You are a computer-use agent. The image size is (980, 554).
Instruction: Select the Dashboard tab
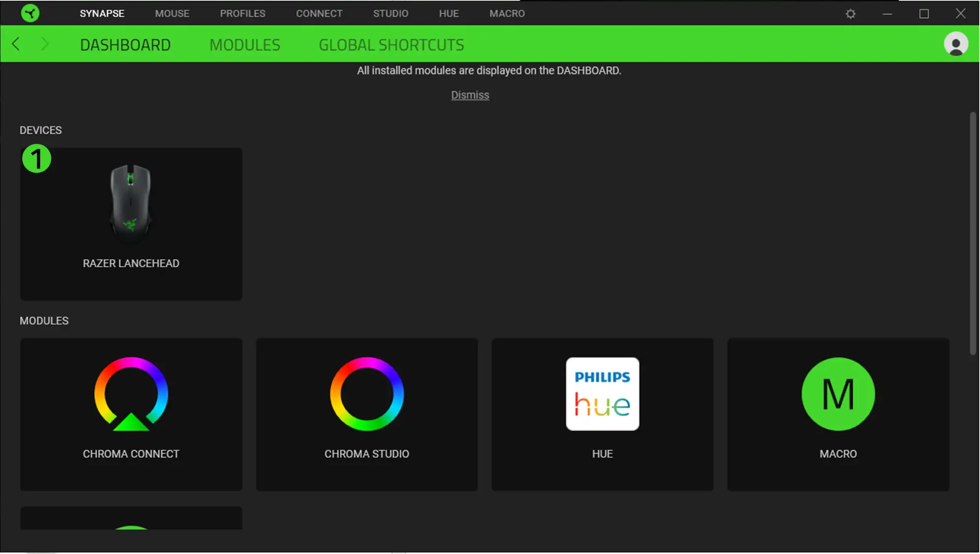(125, 45)
